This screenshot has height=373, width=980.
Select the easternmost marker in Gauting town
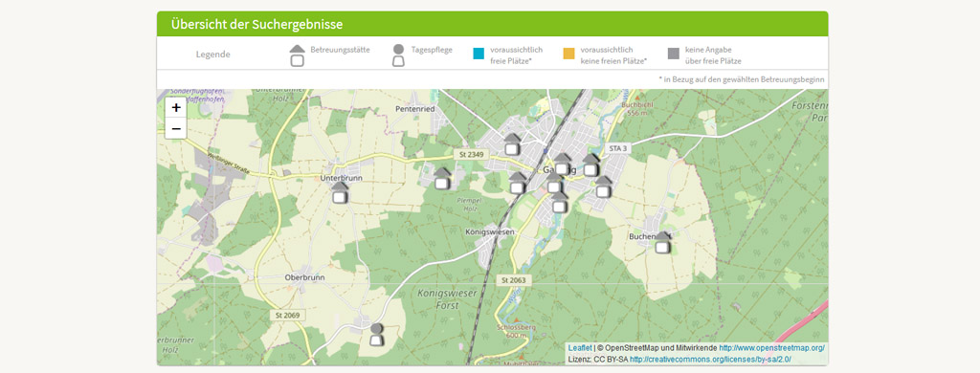click(603, 186)
